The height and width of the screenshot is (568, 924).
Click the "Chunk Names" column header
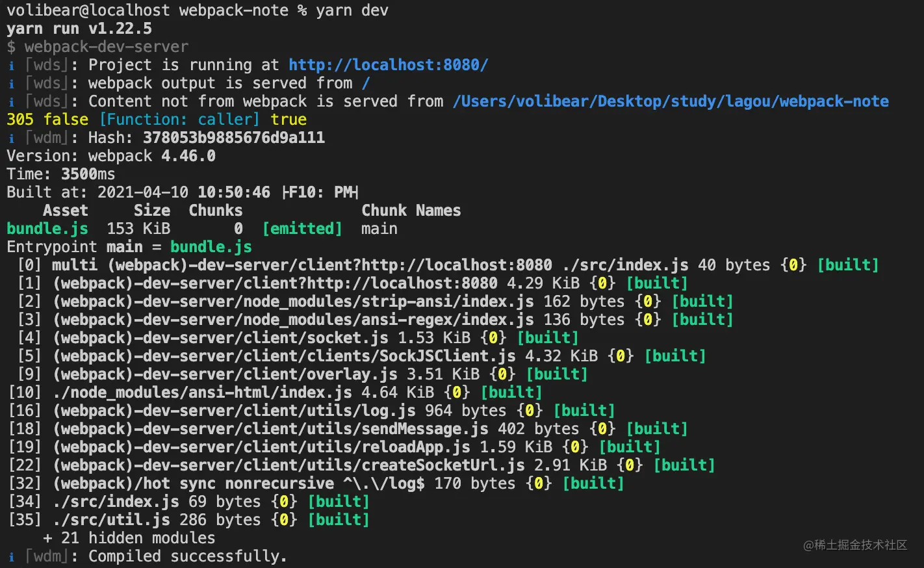click(x=411, y=211)
